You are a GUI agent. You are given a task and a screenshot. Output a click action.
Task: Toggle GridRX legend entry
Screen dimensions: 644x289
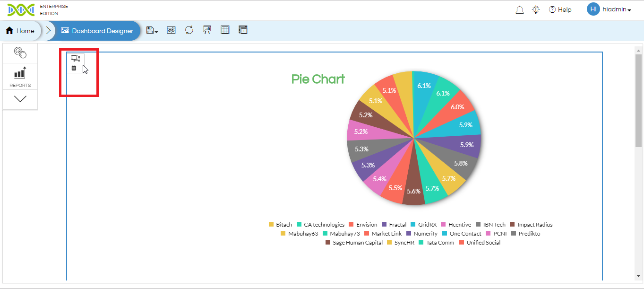click(423, 225)
